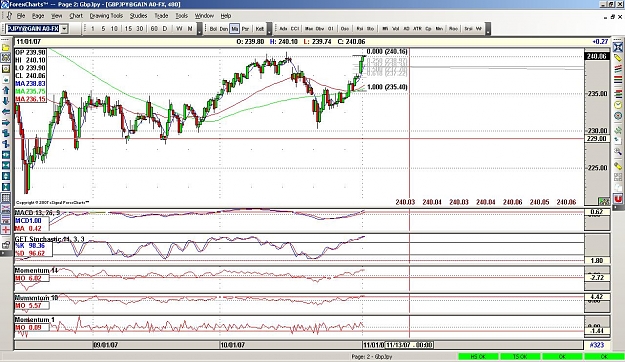Add the CCI study

point(295,29)
